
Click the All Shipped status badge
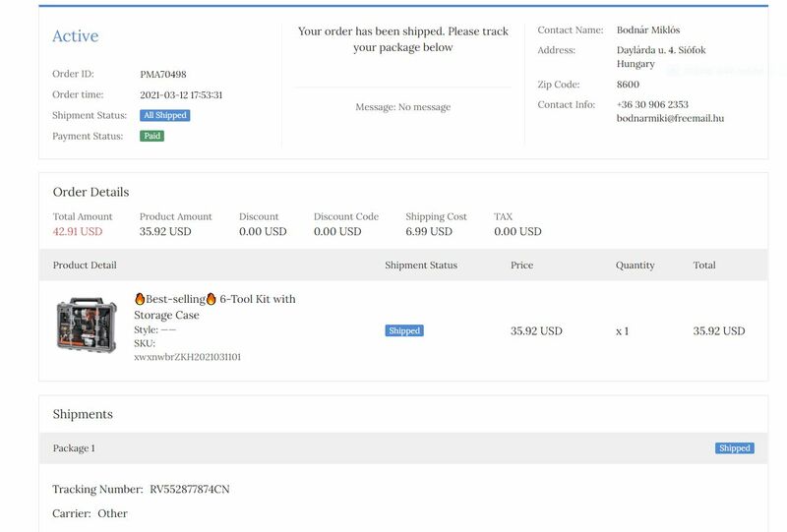(164, 115)
